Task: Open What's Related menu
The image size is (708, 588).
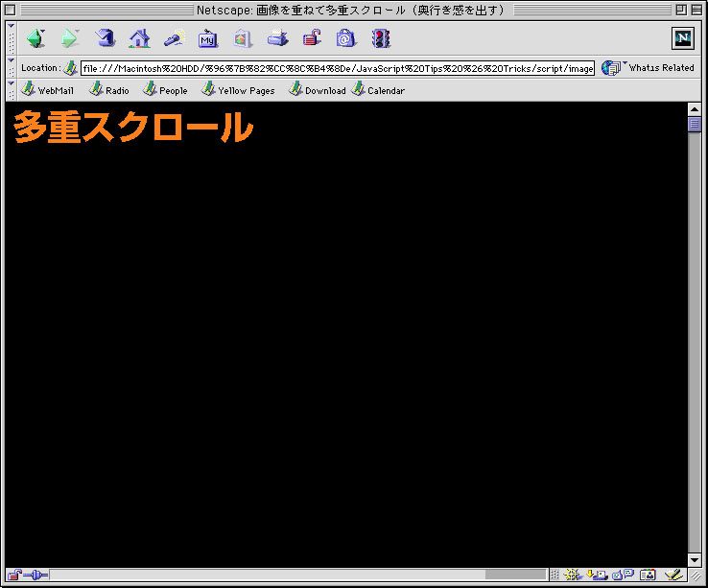Action: coord(648,68)
